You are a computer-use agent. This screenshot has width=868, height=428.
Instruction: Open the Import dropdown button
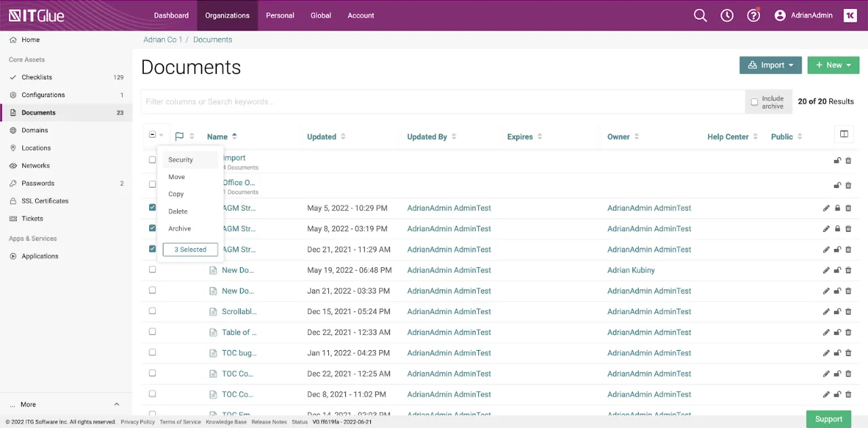(770, 65)
